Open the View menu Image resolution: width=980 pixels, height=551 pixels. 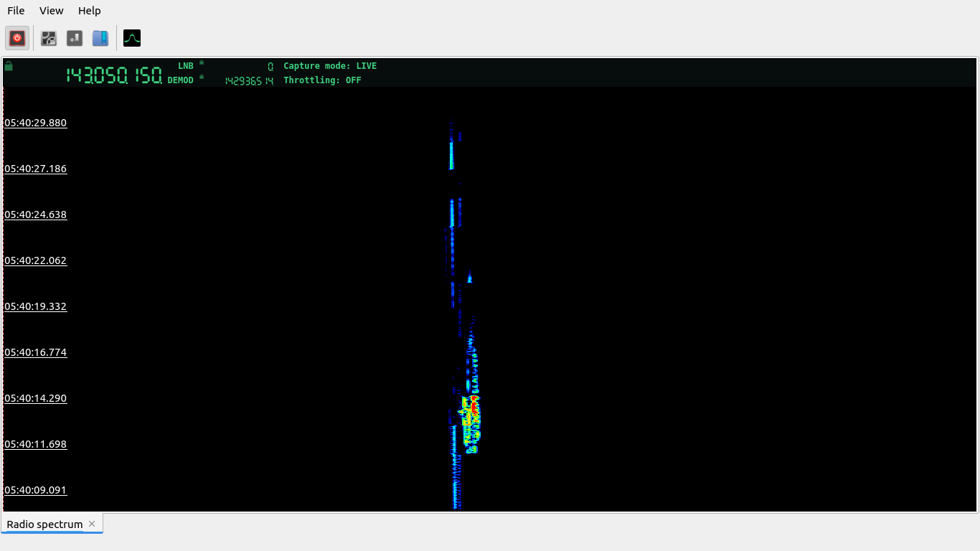[51, 11]
